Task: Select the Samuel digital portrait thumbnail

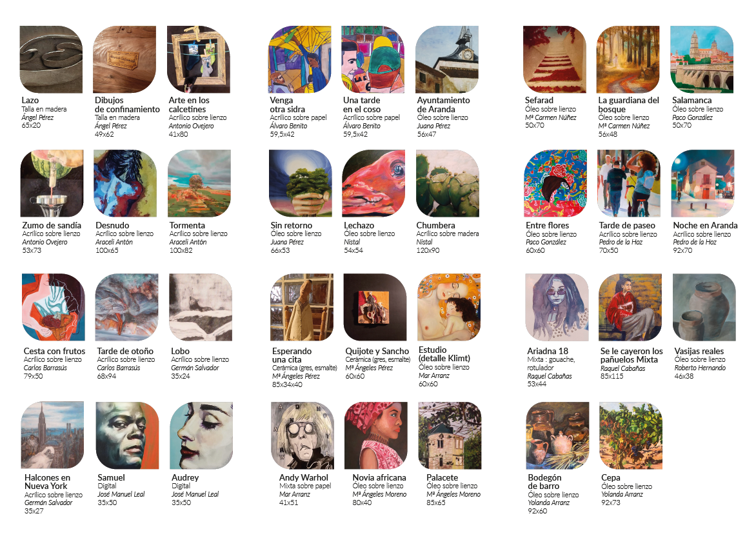Action: (x=127, y=436)
